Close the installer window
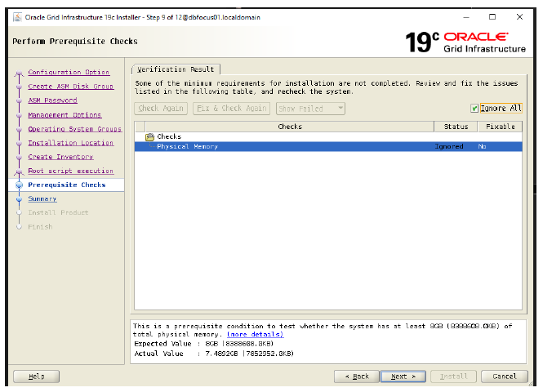The width and height of the screenshot is (543, 392). tap(519, 17)
